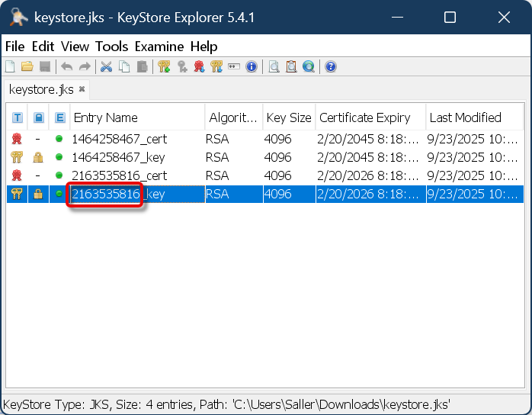Screen dimensions: 532x415
Task: Click the Import Trusted Certificate icon
Action: click(x=199, y=66)
